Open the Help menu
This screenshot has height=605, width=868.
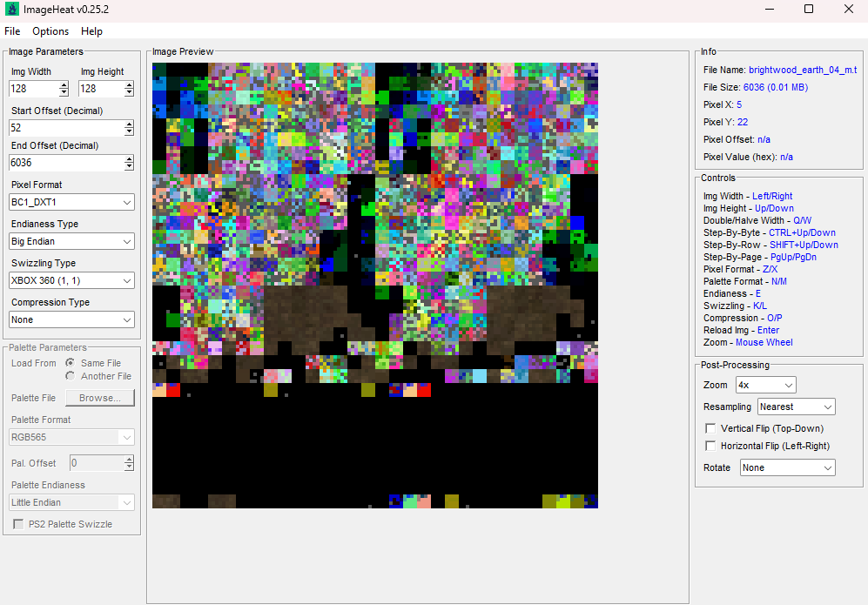(x=91, y=31)
